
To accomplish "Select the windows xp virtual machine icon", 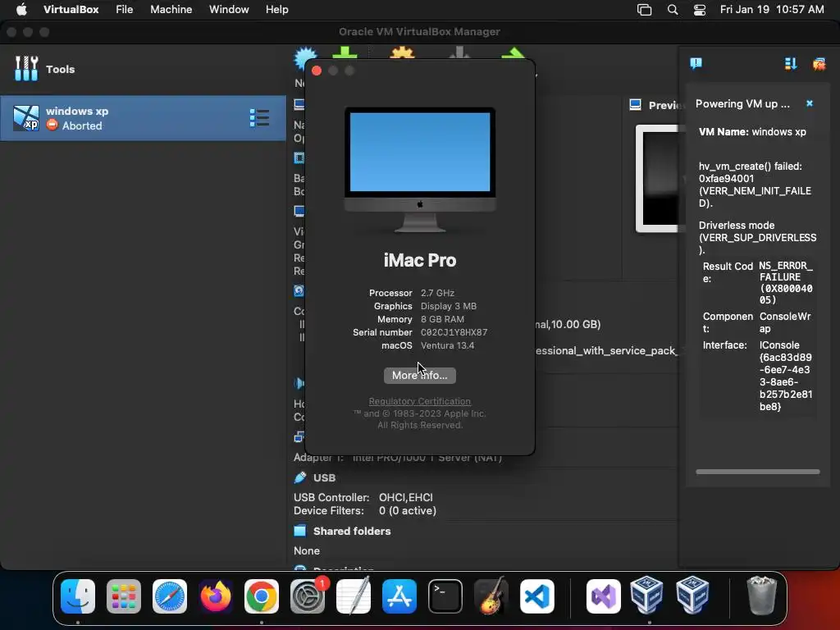I will point(26,118).
